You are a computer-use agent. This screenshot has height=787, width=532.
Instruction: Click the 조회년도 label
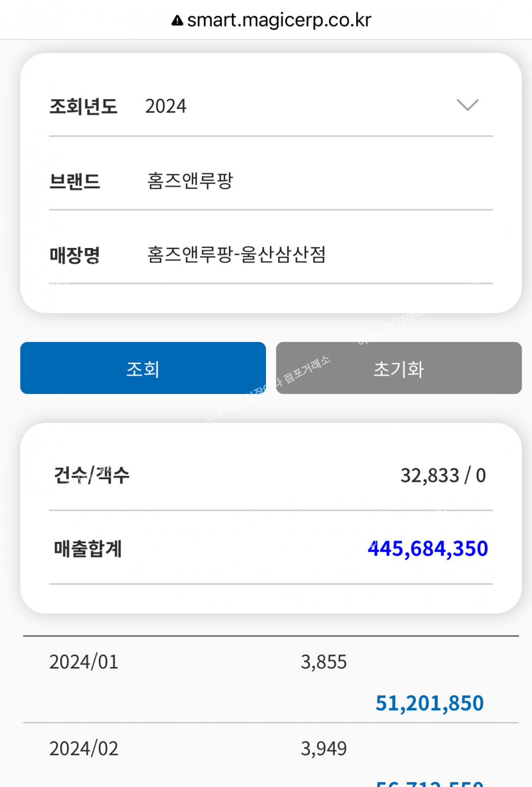(83, 106)
